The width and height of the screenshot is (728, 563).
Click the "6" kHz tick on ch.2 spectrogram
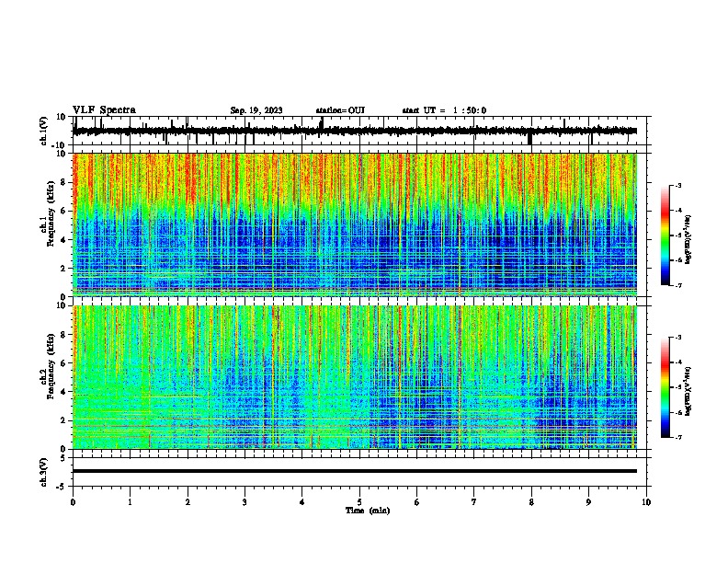(x=64, y=363)
